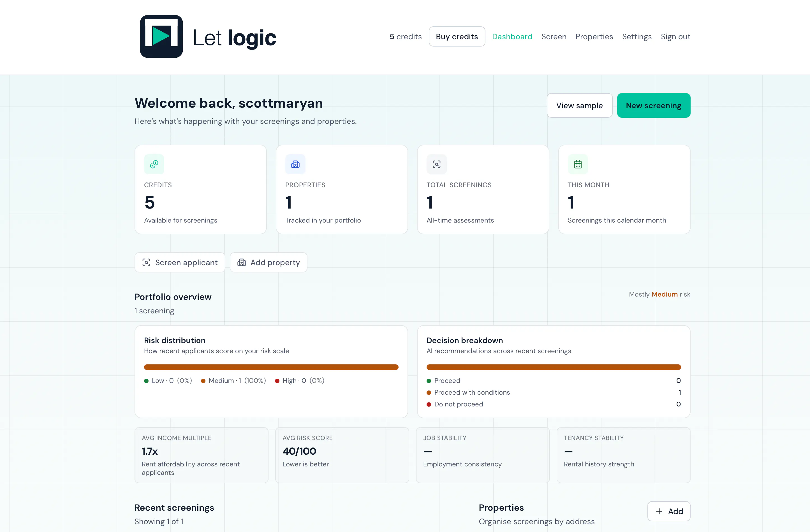
Task: Click the Decision breakdown progress bar
Action: point(553,367)
